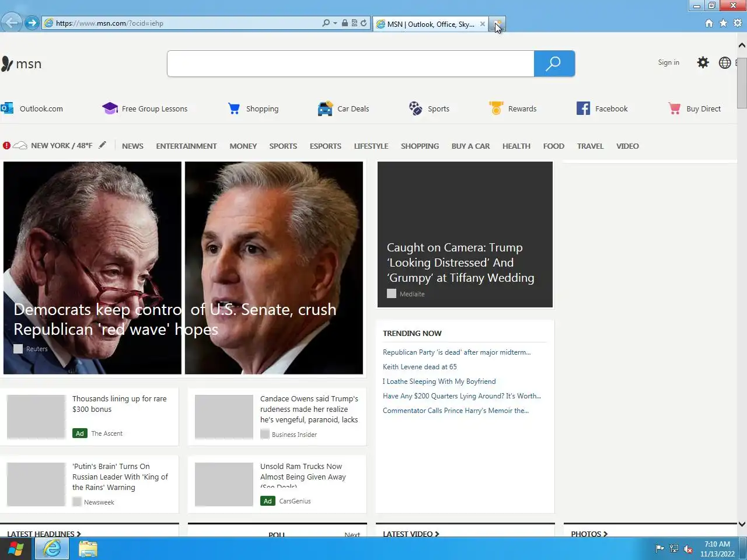This screenshot has height=560, width=747.
Task: Open the SHOPPING navigation item
Action: point(420,146)
